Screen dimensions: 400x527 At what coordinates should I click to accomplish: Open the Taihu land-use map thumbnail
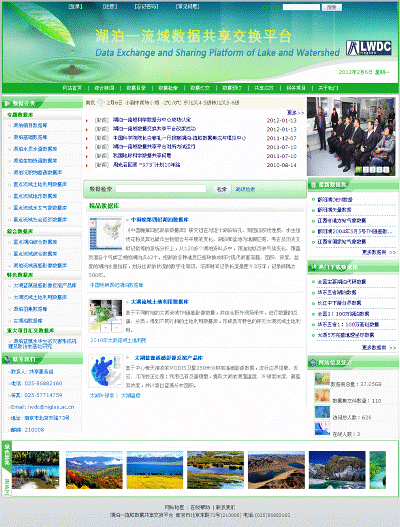[x=106, y=316]
